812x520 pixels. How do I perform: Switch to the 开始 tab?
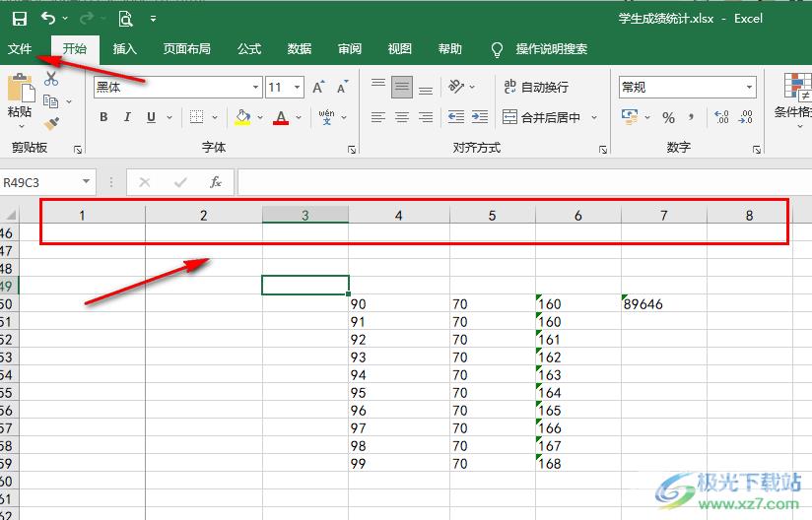tap(75, 48)
